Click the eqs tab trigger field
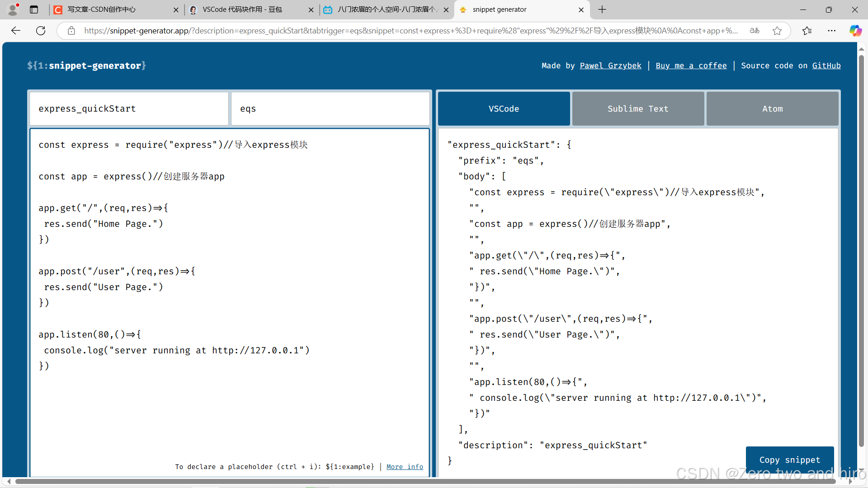 click(x=330, y=109)
